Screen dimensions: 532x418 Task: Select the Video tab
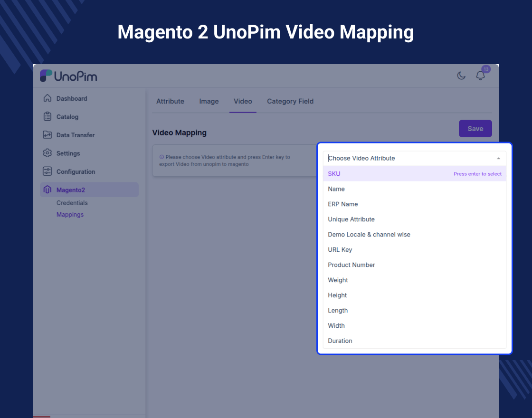(x=243, y=101)
